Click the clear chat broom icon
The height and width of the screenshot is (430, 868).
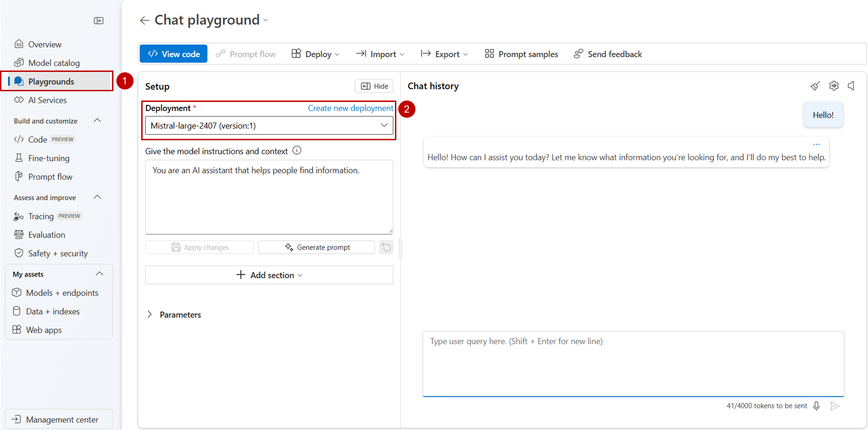(x=815, y=86)
